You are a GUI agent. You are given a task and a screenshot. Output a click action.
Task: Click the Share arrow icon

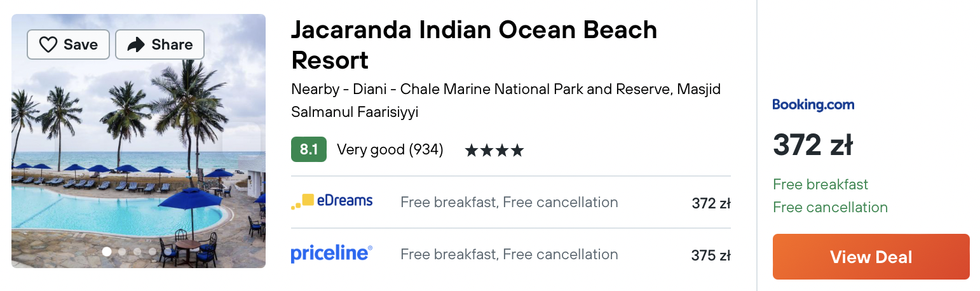136,44
